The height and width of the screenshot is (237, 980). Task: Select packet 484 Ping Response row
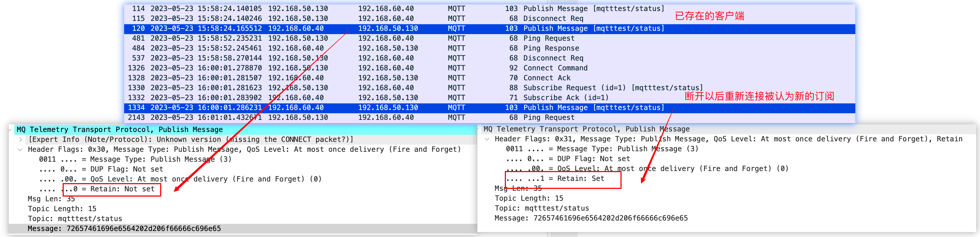pyautogui.click(x=490, y=48)
